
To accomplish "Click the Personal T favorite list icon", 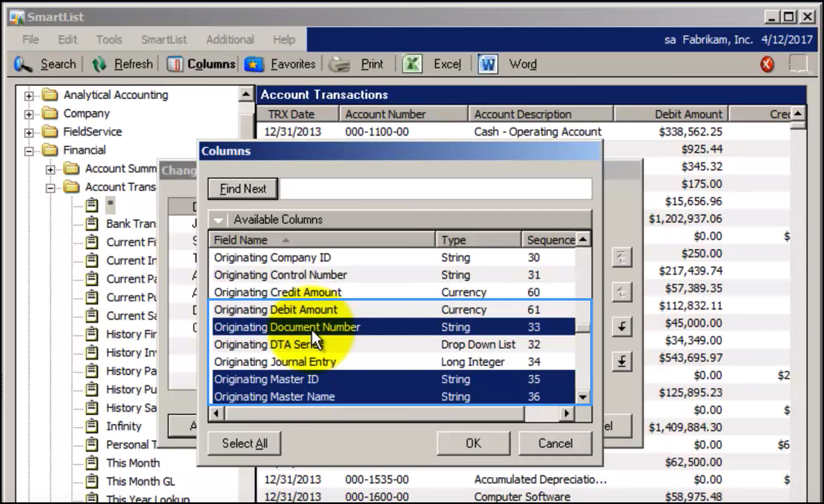I will point(92,444).
